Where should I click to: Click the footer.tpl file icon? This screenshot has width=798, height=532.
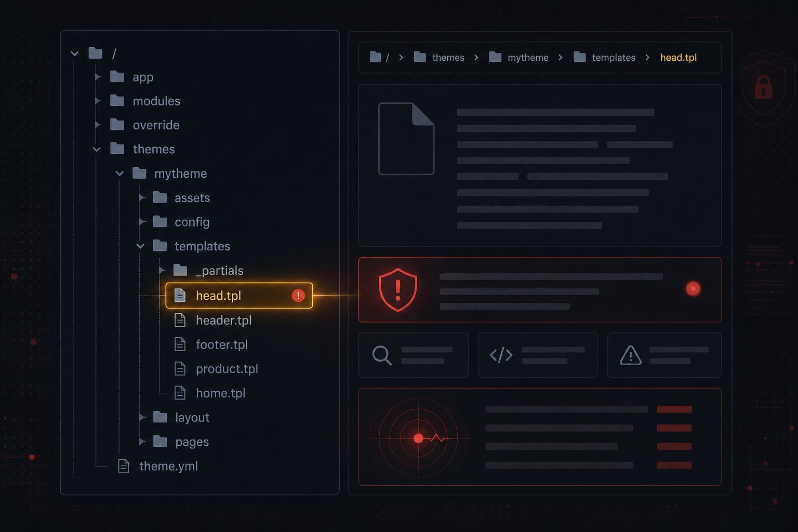[x=180, y=344]
